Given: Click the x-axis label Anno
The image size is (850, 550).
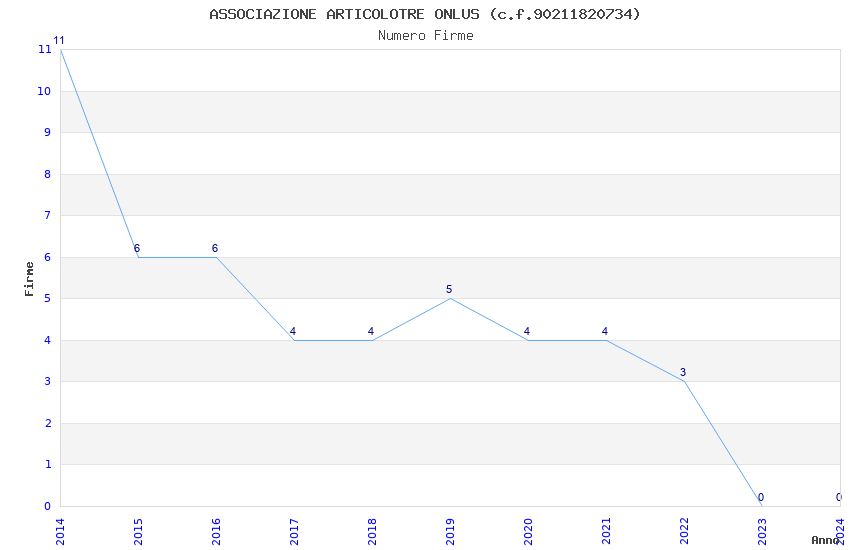Looking at the screenshot, I should tap(825, 540).
